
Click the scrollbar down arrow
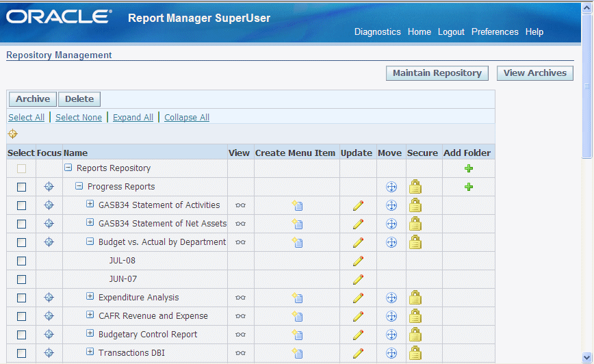[586, 357]
